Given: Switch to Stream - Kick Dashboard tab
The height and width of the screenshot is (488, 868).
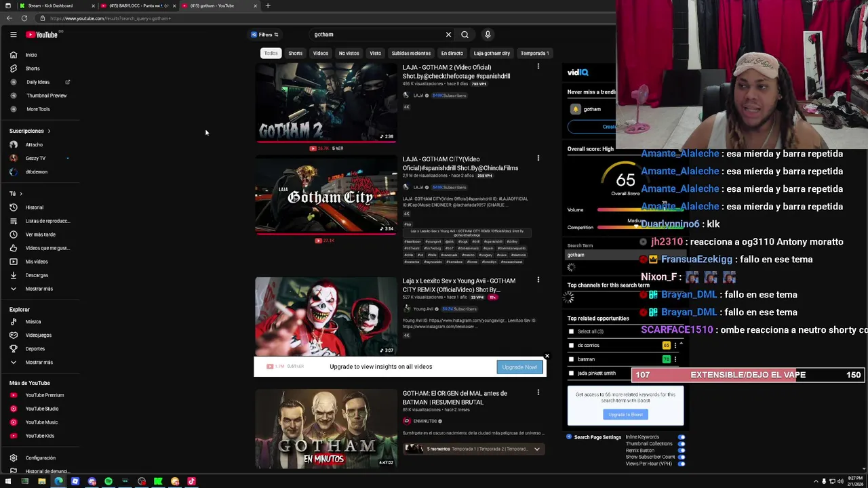Looking at the screenshot, I should point(50,5).
